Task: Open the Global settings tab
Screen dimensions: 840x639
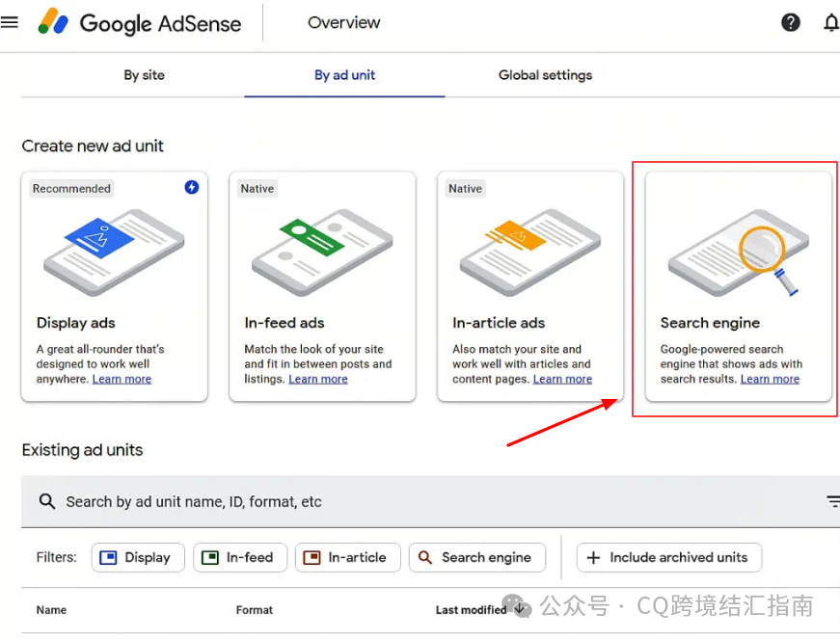Action: (x=545, y=75)
